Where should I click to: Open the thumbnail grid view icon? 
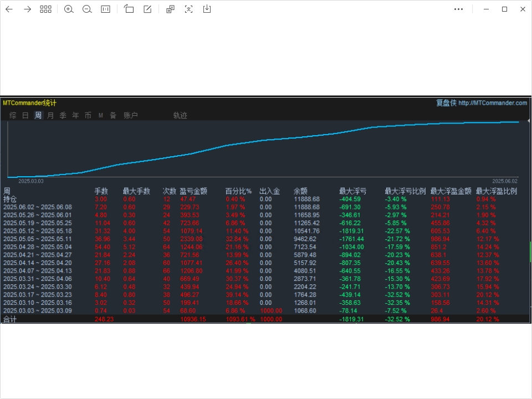click(45, 9)
